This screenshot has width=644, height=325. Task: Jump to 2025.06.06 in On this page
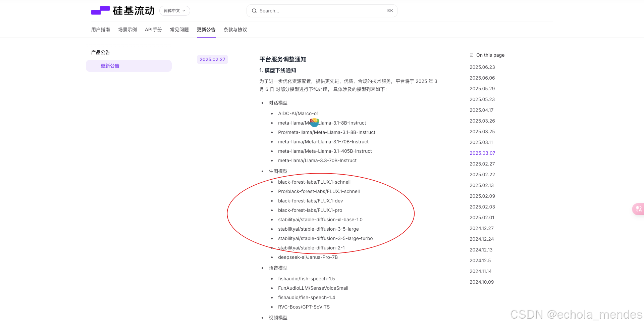click(x=482, y=78)
